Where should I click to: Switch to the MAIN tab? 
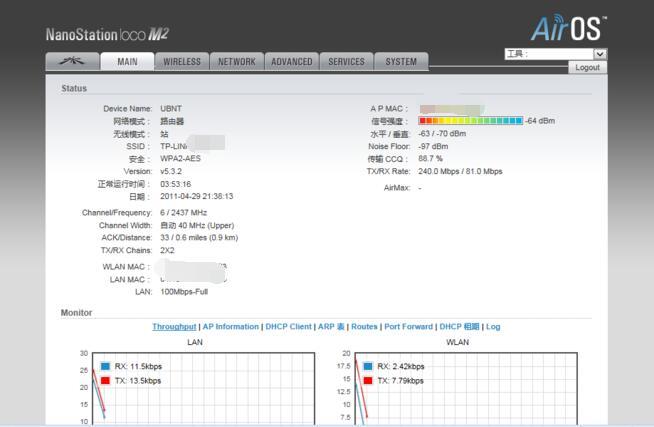(127, 62)
